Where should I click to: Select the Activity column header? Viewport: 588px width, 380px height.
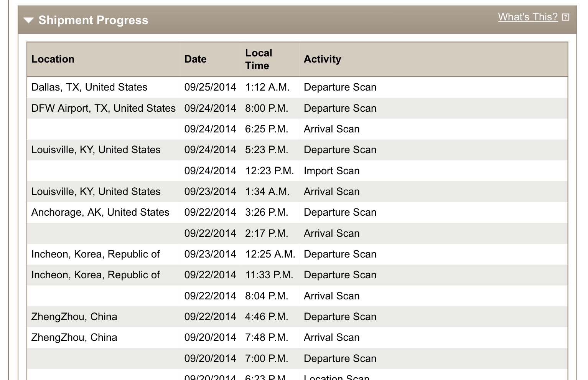pos(322,59)
